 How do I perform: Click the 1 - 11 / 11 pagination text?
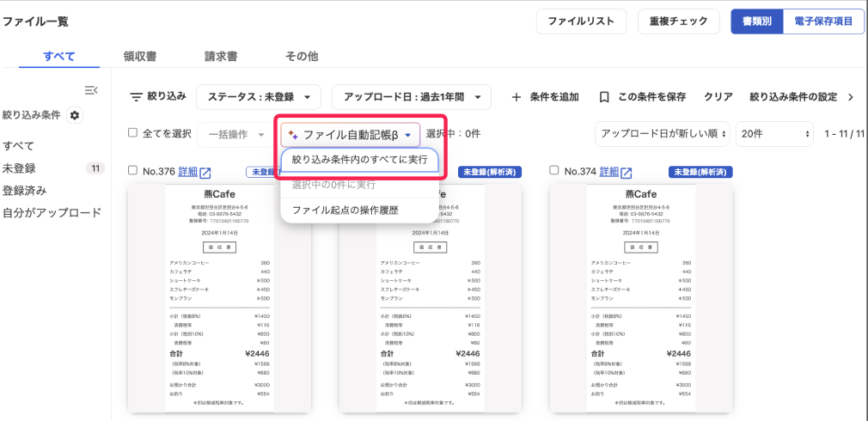844,134
